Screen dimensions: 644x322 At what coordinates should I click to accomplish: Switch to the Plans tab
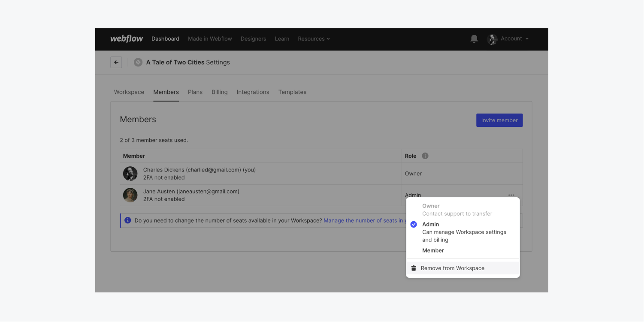coord(195,92)
